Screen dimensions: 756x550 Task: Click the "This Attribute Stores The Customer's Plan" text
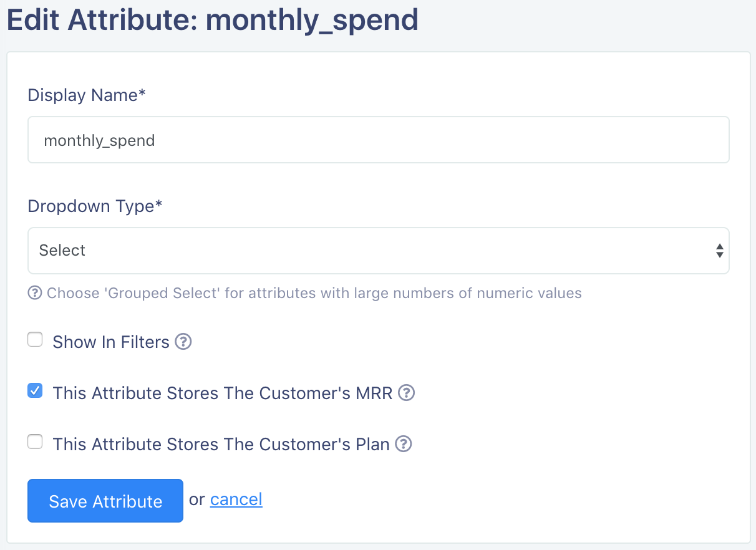[221, 445]
